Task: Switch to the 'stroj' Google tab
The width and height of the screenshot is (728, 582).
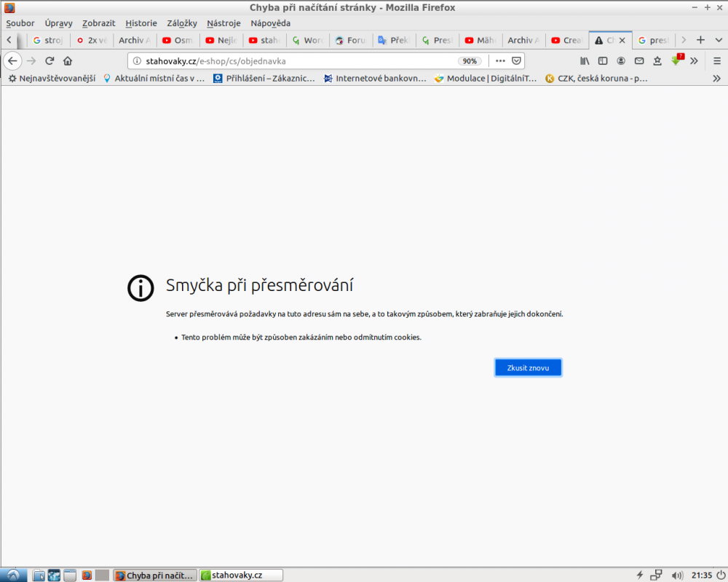Action: point(48,41)
